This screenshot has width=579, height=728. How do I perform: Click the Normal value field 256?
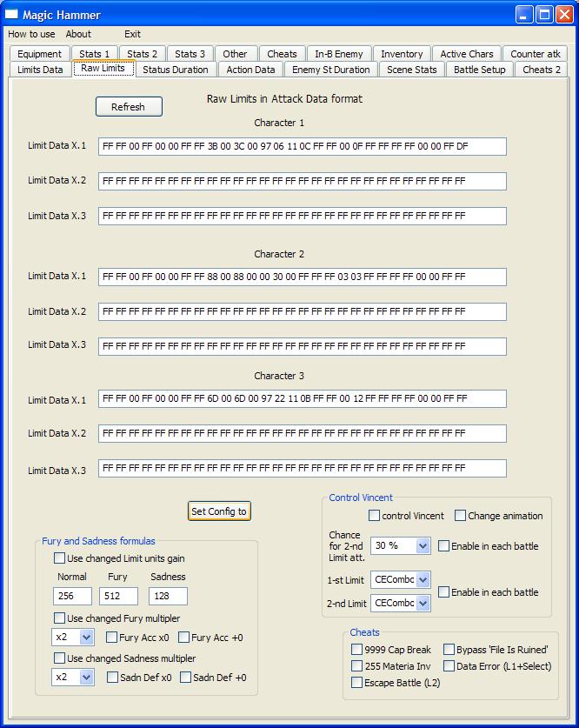[x=72, y=596]
